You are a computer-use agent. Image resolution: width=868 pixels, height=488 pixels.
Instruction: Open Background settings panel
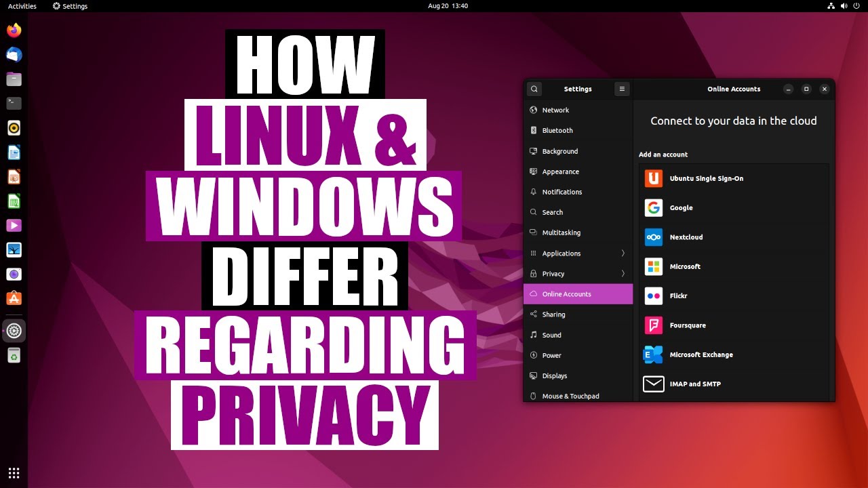[578, 151]
